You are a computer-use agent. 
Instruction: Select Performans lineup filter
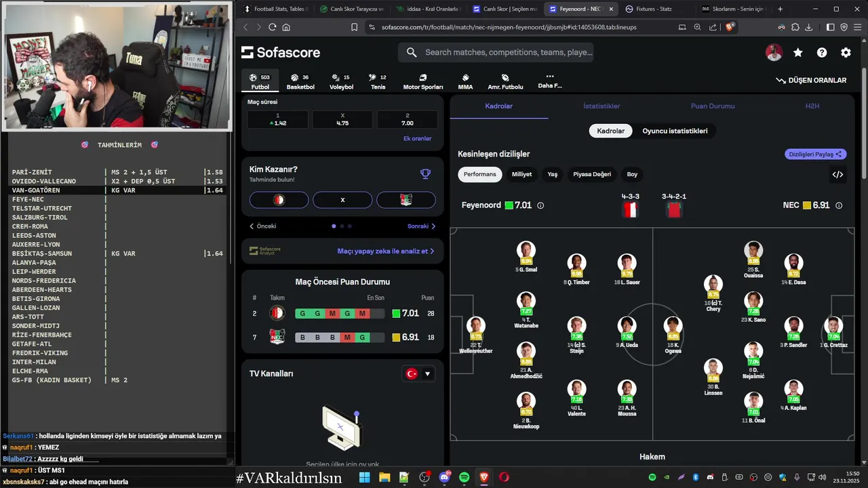480,174
